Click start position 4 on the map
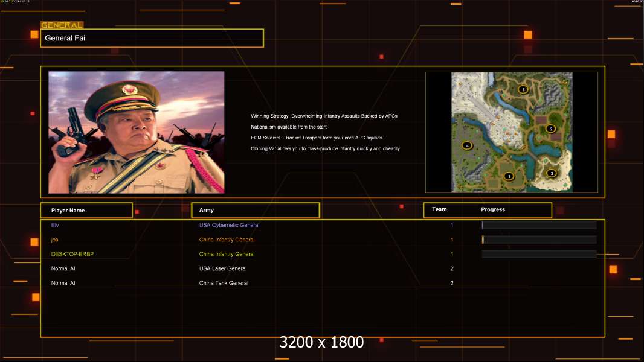The image size is (644, 362). point(467,145)
